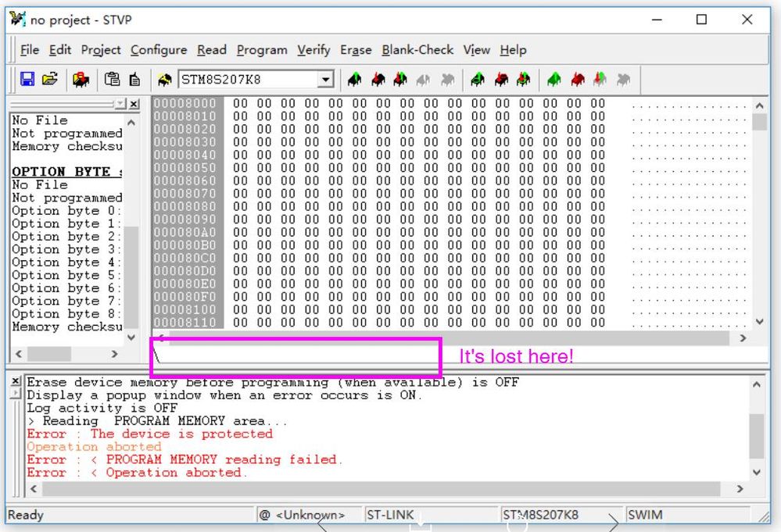The width and height of the screenshot is (781, 532).
Task: Click the hex view's vertical scrollbar thumb
Action: coord(759,122)
